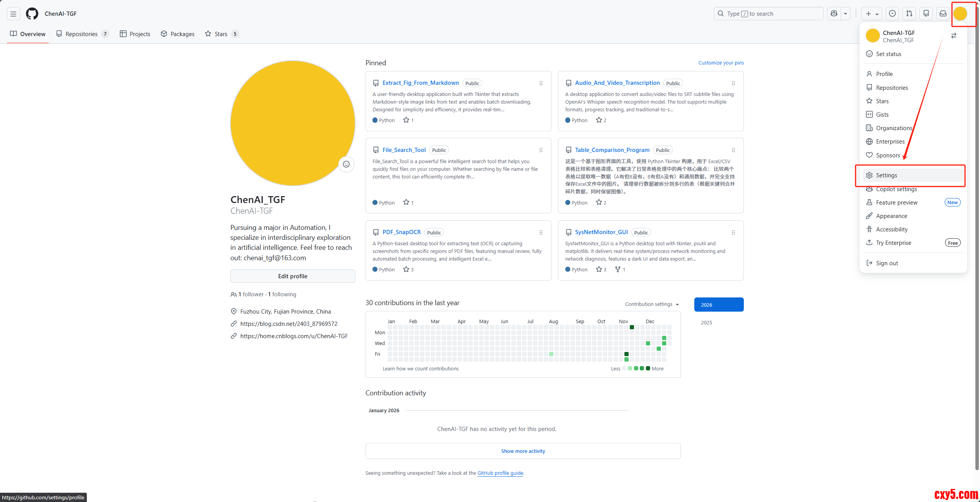Viewport: 980px width, 502px height.
Task: Open the Issues icon in header
Action: (892, 14)
